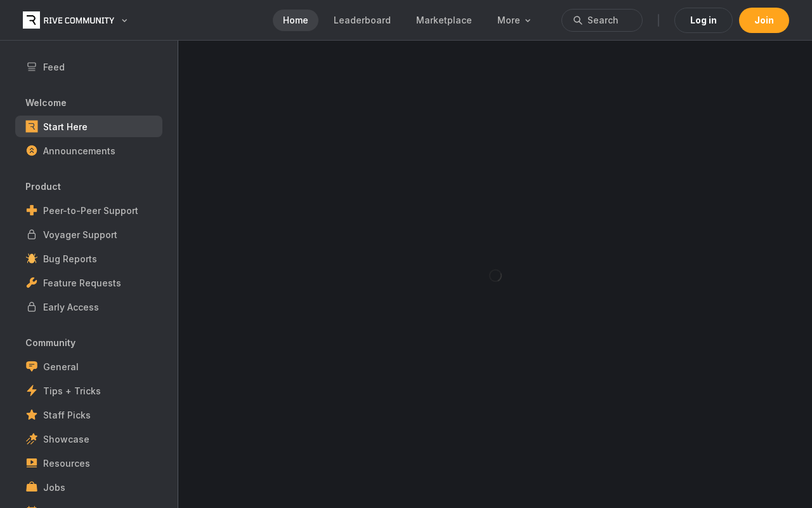Click the Product section heading
Viewport: 812px width, 508px height.
[x=43, y=186]
